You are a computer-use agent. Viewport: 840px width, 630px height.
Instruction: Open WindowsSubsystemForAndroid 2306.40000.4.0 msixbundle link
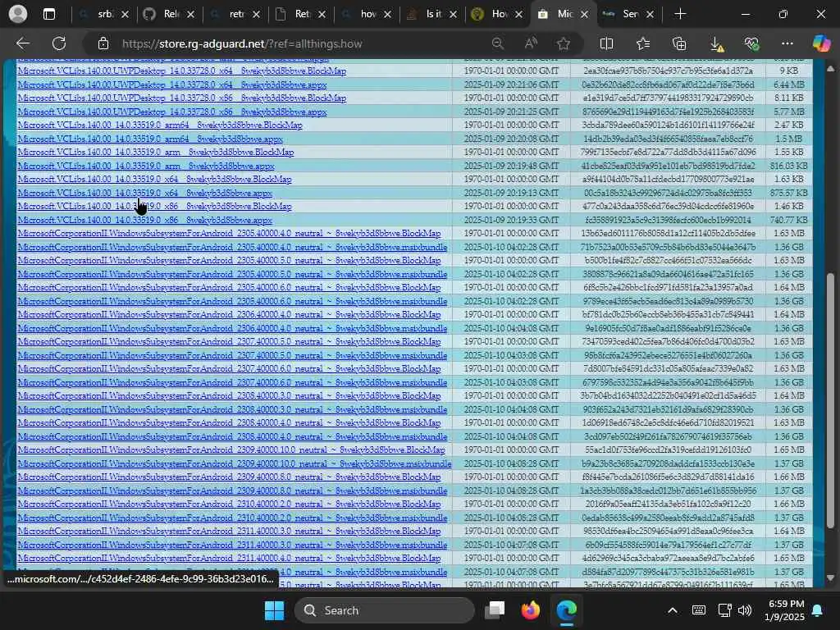pyautogui.click(x=232, y=328)
